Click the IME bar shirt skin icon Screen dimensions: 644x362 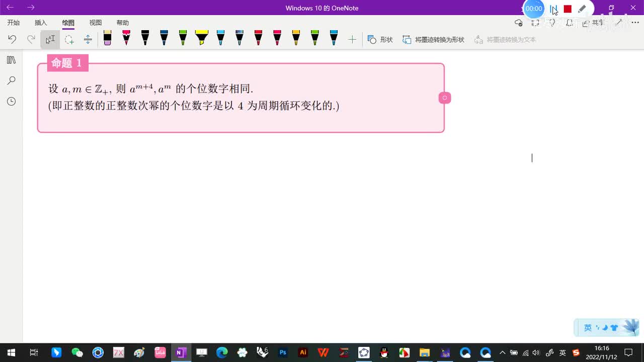click(x=614, y=328)
